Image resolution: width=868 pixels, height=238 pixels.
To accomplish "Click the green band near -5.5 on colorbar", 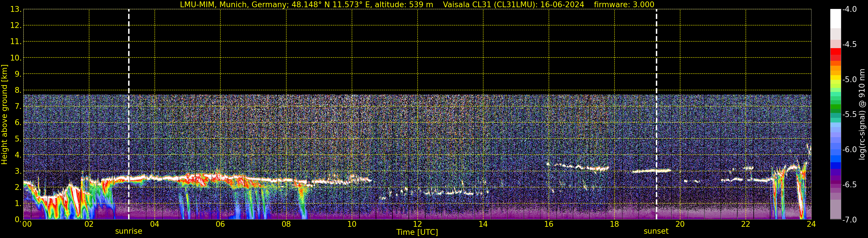I will (x=835, y=109).
